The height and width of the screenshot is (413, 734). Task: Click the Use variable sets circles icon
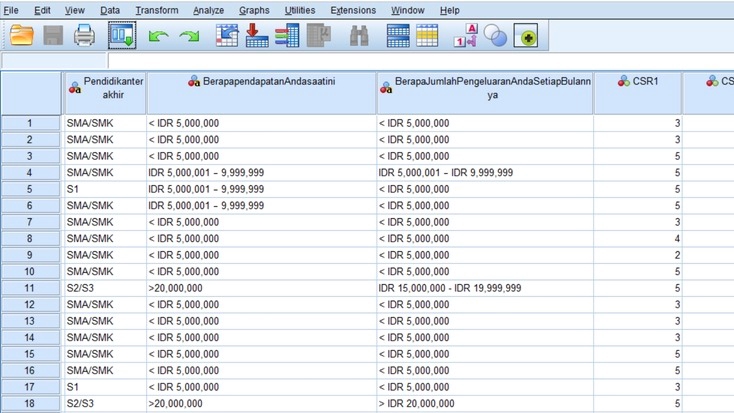point(495,36)
